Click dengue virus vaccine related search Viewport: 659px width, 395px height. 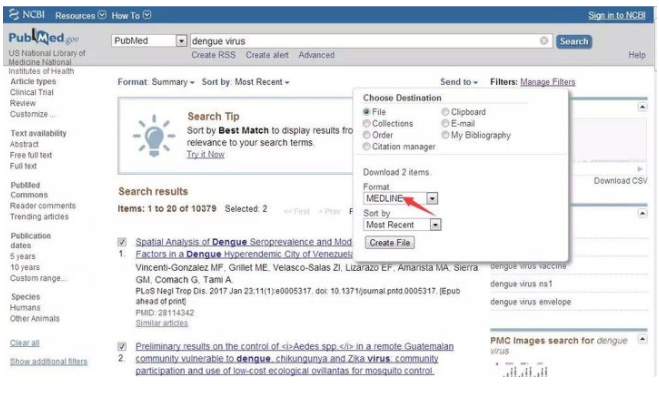pos(528,266)
